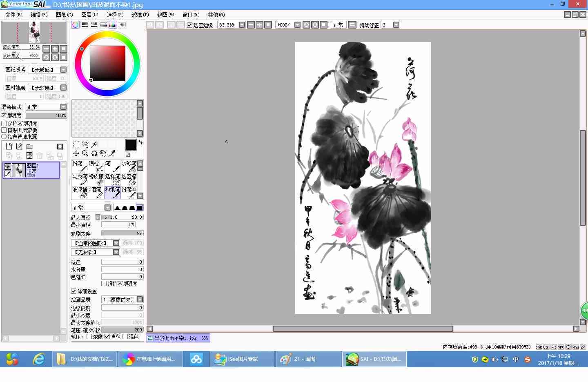588x382 pixels.
Task: Enable 剪贴图层蒙板 clipping group
Action: tap(4, 130)
